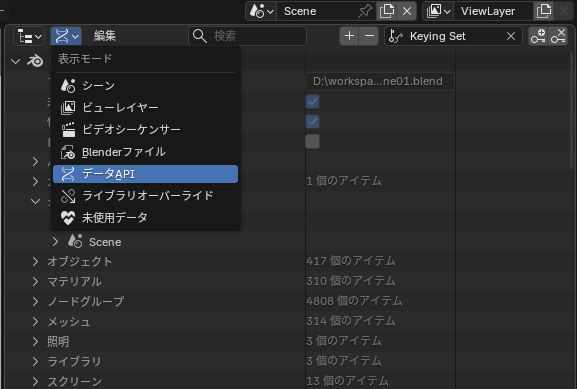Click the Scene name field

coord(316,11)
